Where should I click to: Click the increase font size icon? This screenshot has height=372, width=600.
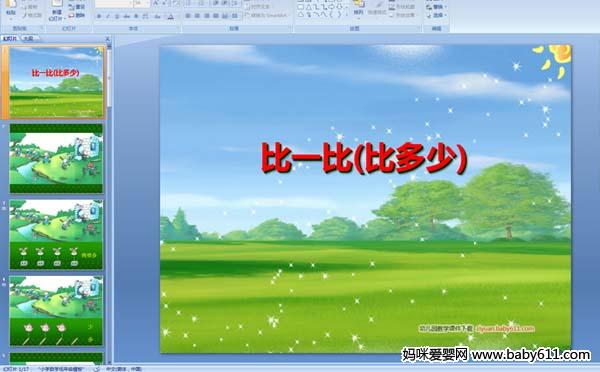[157, 3]
